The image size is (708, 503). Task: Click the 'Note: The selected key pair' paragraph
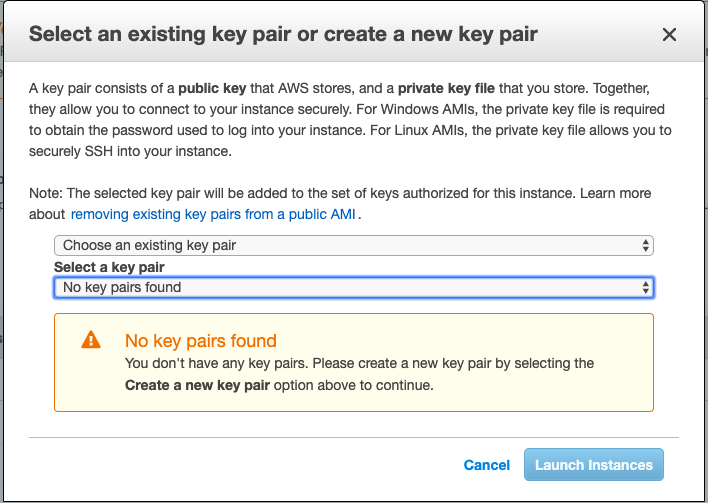click(340, 204)
